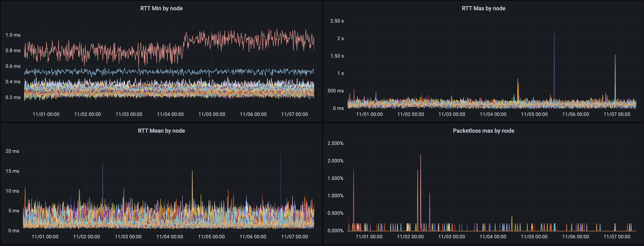Open the RTT Max by node panel title

(483, 8)
